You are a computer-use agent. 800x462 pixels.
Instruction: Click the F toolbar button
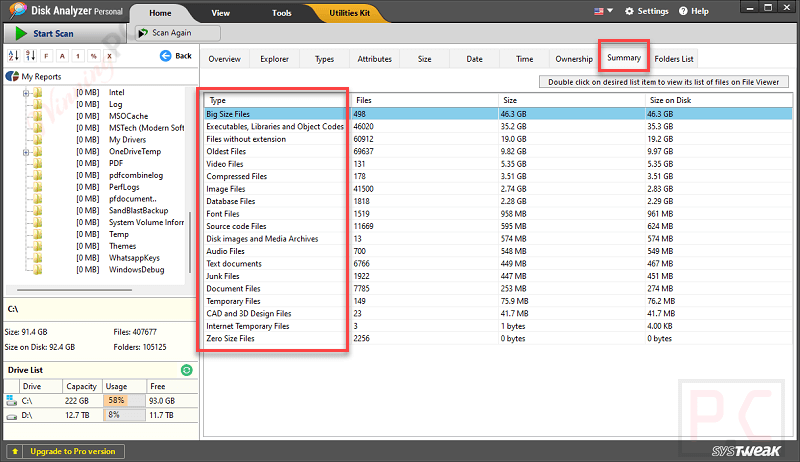(x=46, y=56)
